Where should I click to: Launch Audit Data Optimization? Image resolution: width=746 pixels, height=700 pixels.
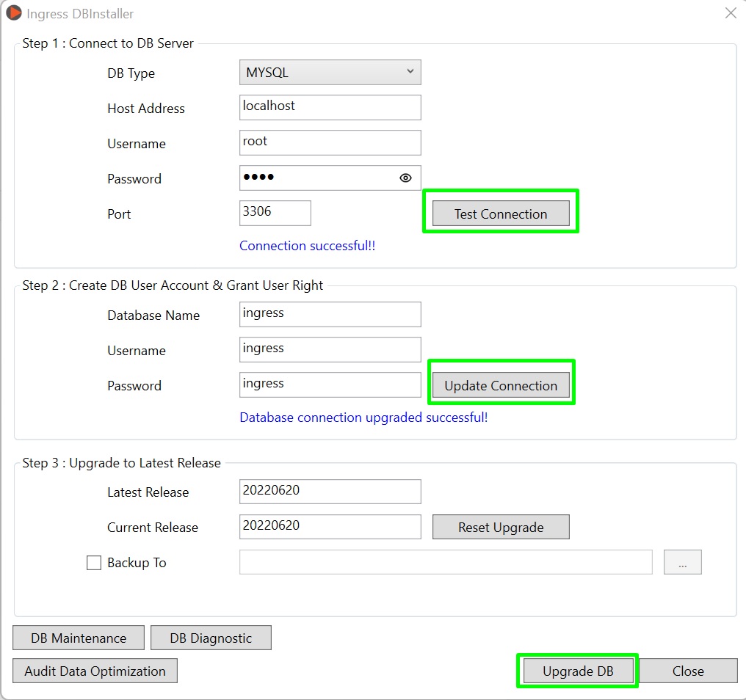pos(95,671)
